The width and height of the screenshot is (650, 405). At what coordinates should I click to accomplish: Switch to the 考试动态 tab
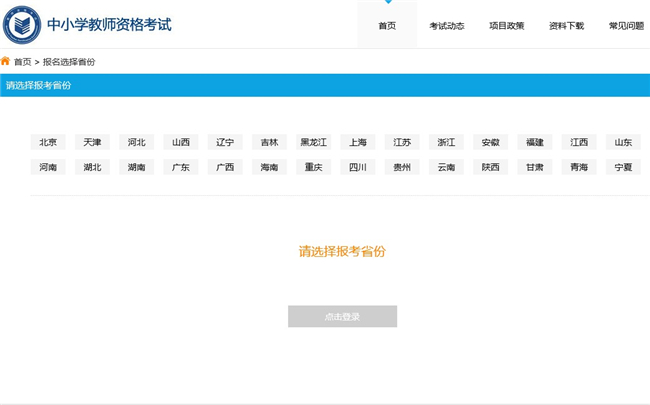(x=446, y=26)
